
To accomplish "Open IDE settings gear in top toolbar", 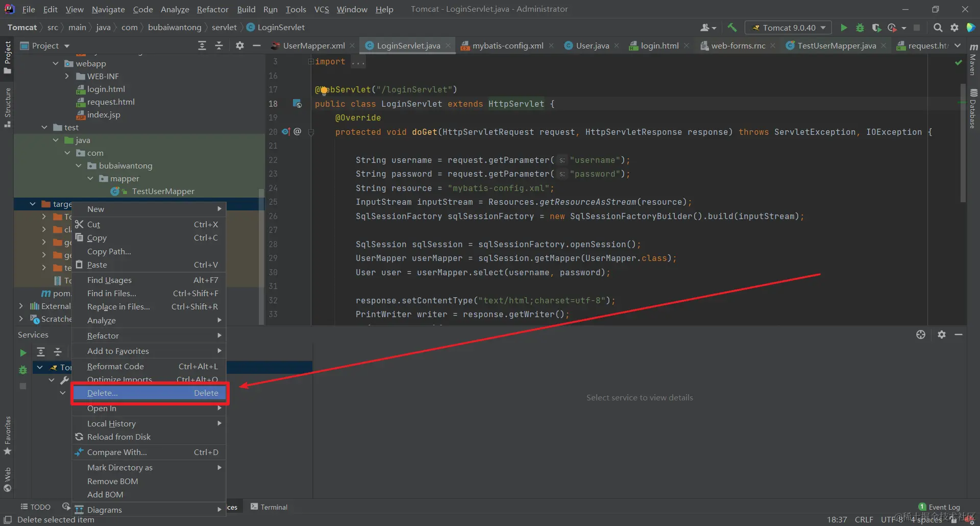I will (954, 28).
